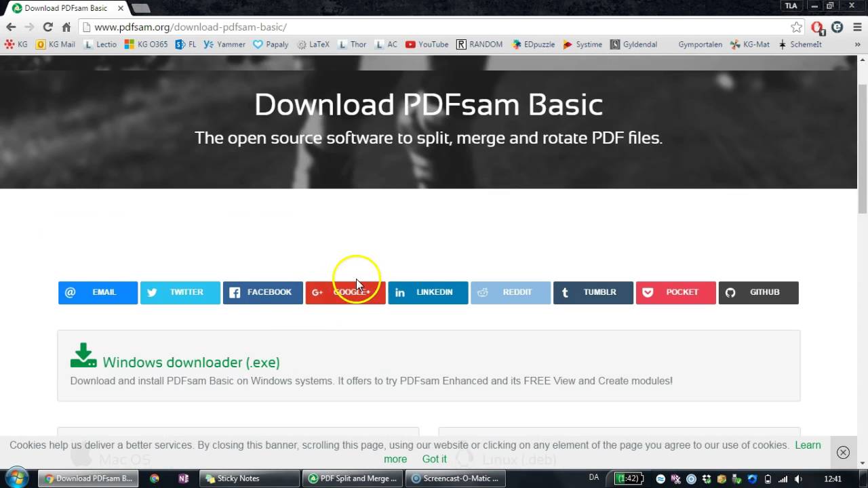Share via the TWITTER button
The width and height of the screenshot is (868, 488).
(x=180, y=292)
